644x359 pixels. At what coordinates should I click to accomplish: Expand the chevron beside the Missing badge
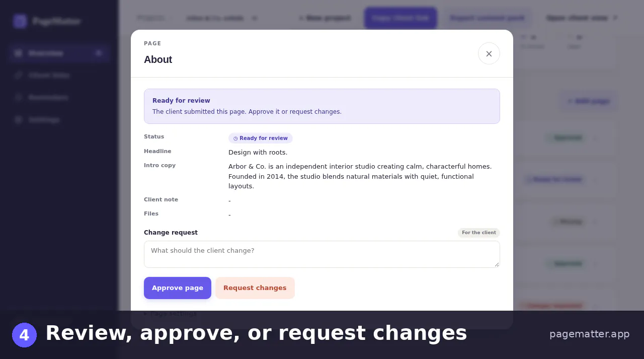[595, 222]
